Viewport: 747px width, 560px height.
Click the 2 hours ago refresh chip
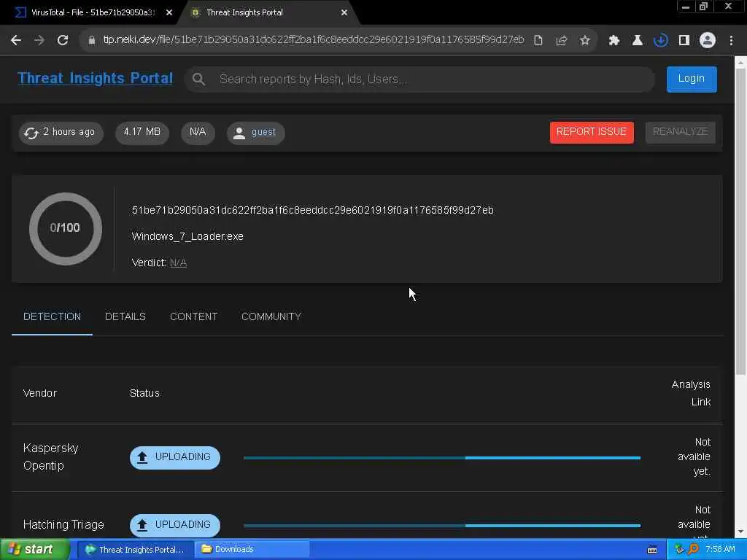pyautogui.click(x=61, y=133)
